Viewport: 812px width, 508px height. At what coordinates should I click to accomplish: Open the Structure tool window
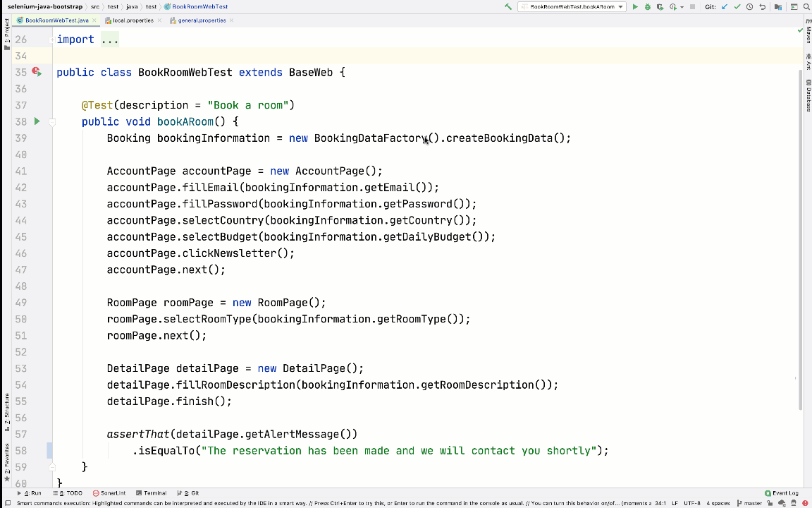tap(7, 412)
